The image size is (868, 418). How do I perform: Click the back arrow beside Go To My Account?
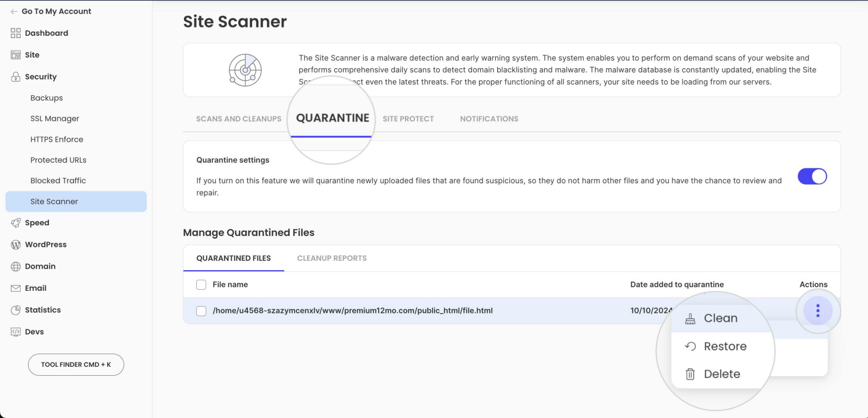click(x=14, y=12)
